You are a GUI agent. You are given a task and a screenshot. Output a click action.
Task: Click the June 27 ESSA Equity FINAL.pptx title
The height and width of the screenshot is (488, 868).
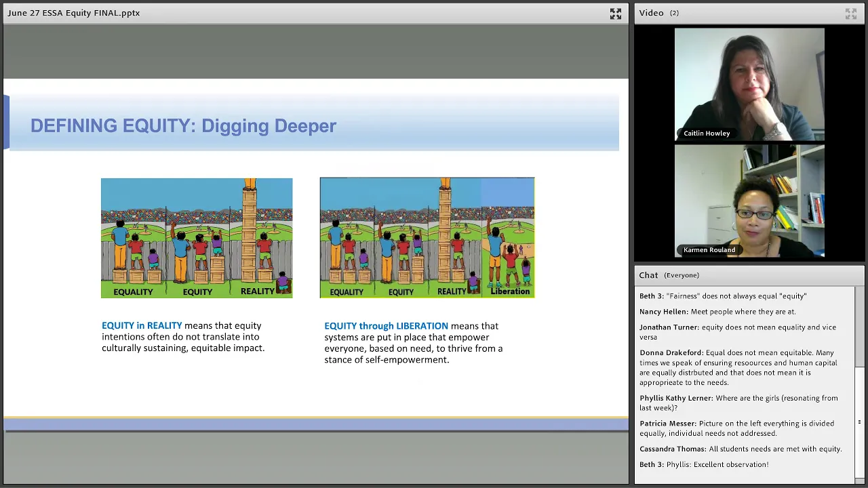74,13
